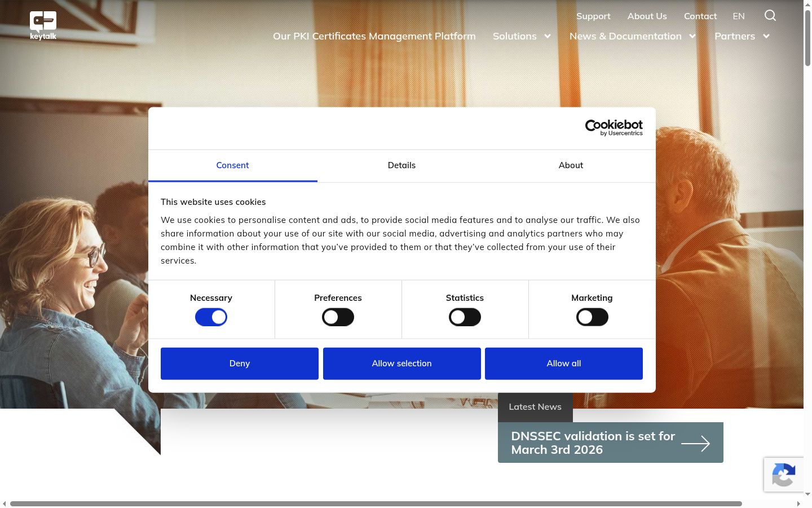
Task: Open the Partners menu item
Action: point(735,36)
